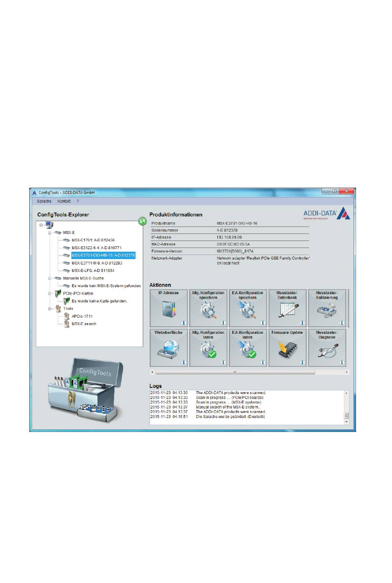The width and height of the screenshot is (392, 583).
Task: Click Firmware-Version value MX370X(5000)_8174
Action: pyautogui.click(x=235, y=251)
